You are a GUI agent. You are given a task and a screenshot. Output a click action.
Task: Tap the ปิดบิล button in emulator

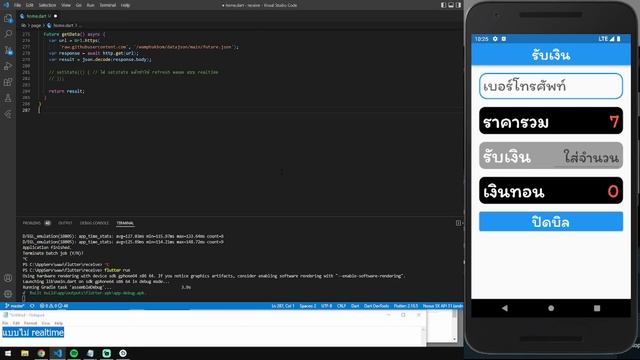tap(551, 222)
